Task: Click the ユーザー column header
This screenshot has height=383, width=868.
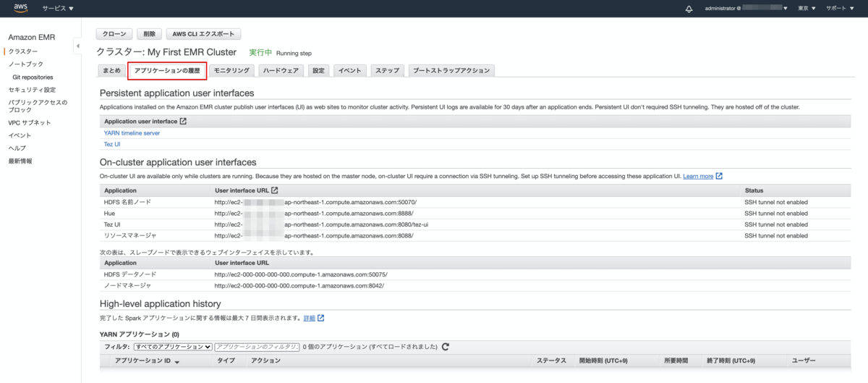Action: click(x=804, y=361)
